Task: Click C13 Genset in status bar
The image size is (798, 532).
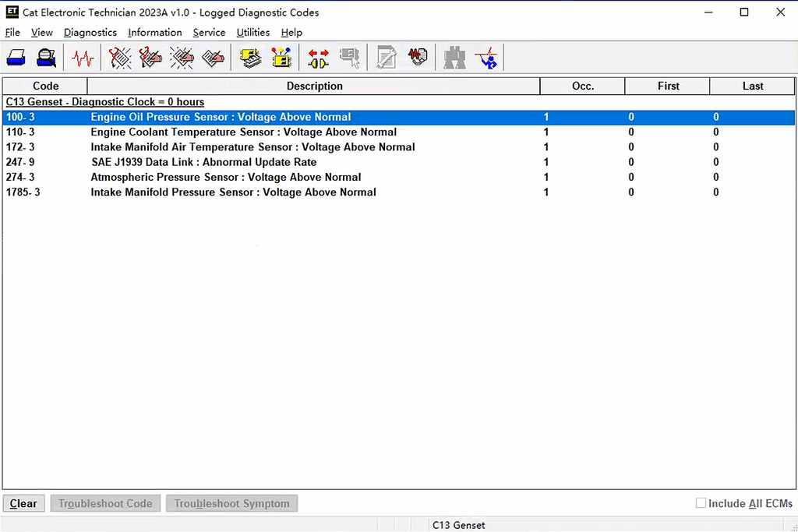Action: coord(458,525)
